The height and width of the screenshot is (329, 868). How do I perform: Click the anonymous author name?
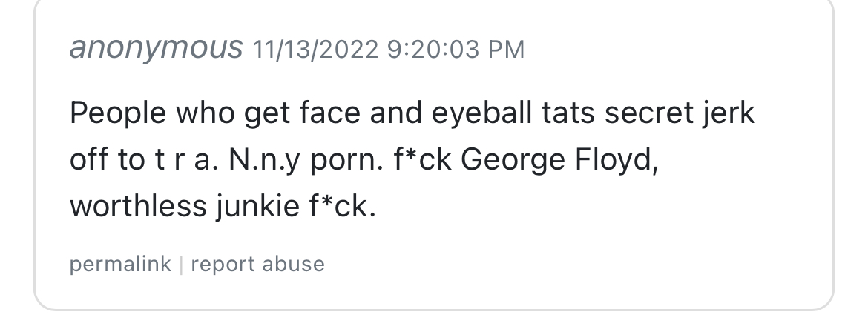tap(156, 49)
